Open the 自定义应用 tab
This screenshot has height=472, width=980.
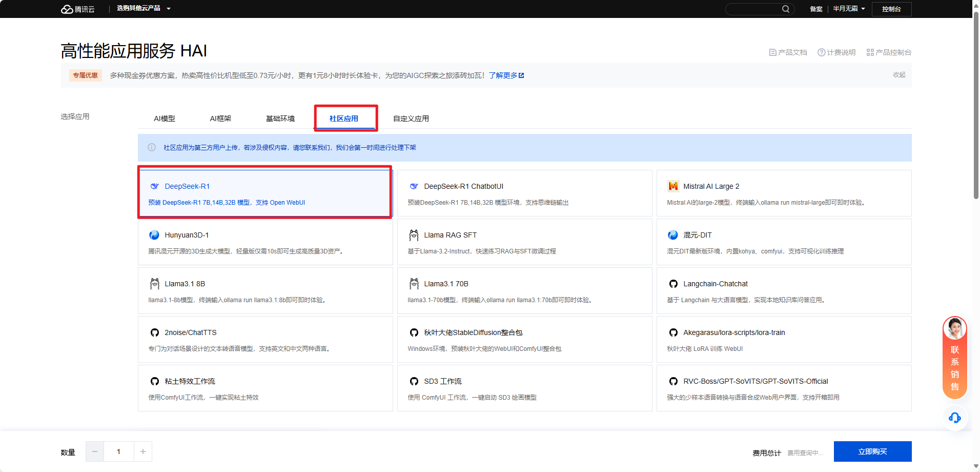[x=411, y=119]
